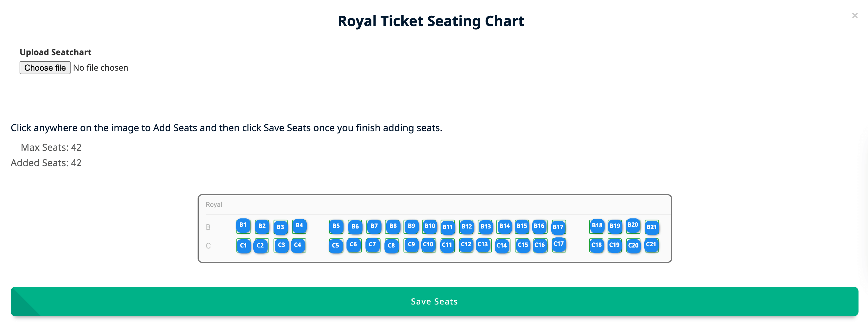Screen dimensions: 868x330
Task: Select seat B14 in row B
Action: click(x=503, y=226)
